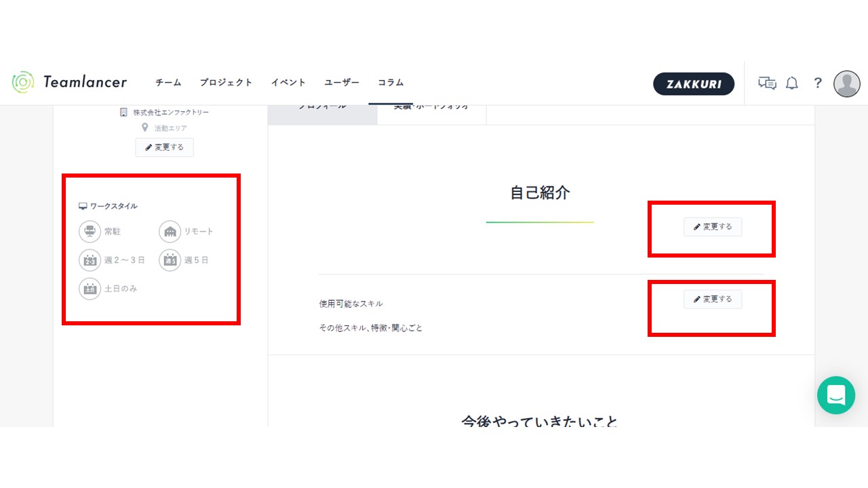
Task: Click the ZAKKURI button
Action: (x=693, y=84)
